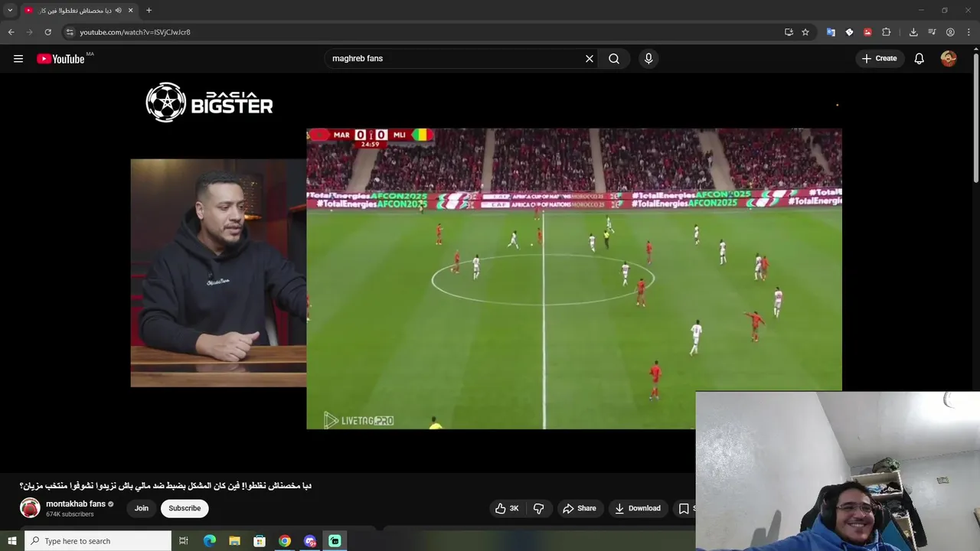Viewport: 980px width, 551px height.
Task: Subscribe to montakhab fans
Action: [185, 508]
